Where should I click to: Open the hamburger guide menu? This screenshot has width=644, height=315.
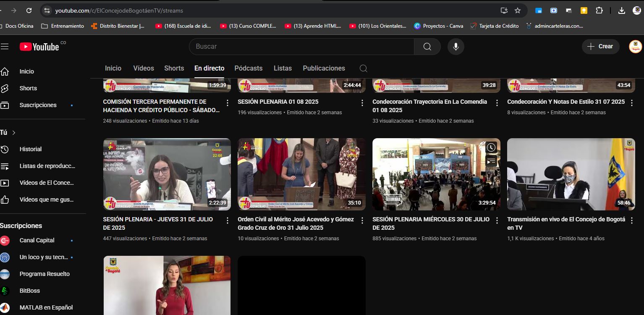point(5,47)
